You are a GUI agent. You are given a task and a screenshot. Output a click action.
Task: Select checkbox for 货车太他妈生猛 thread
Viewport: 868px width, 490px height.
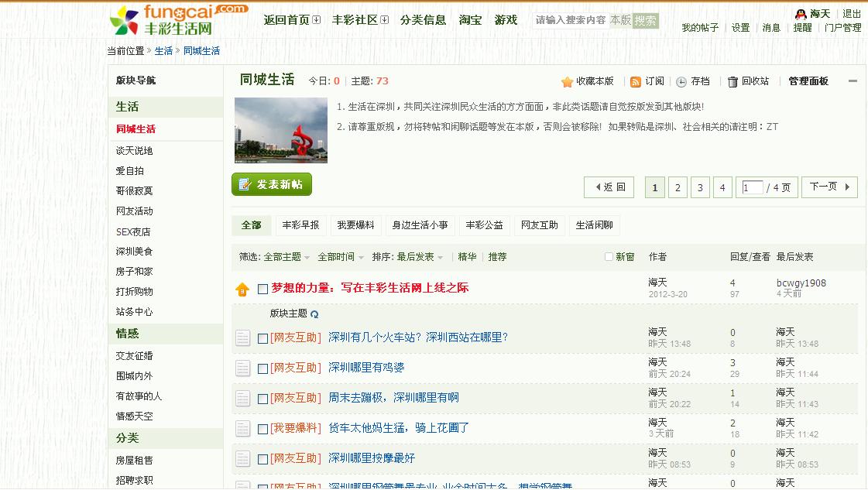click(263, 429)
